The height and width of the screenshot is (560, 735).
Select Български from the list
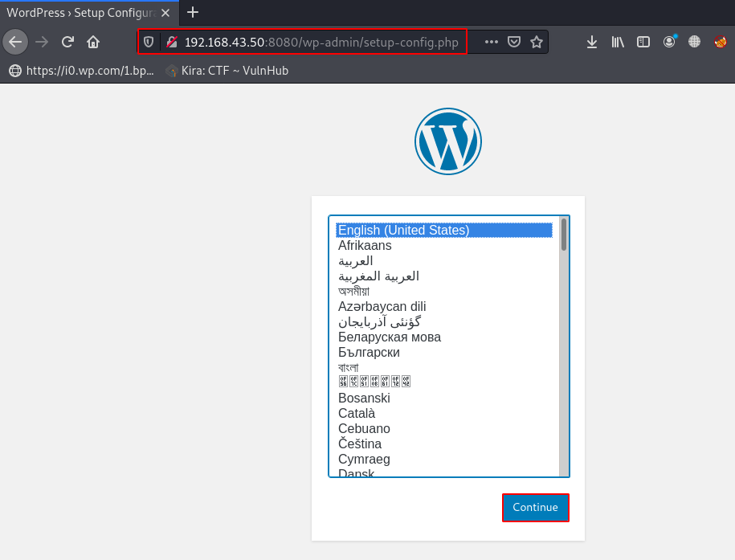[x=444, y=352]
